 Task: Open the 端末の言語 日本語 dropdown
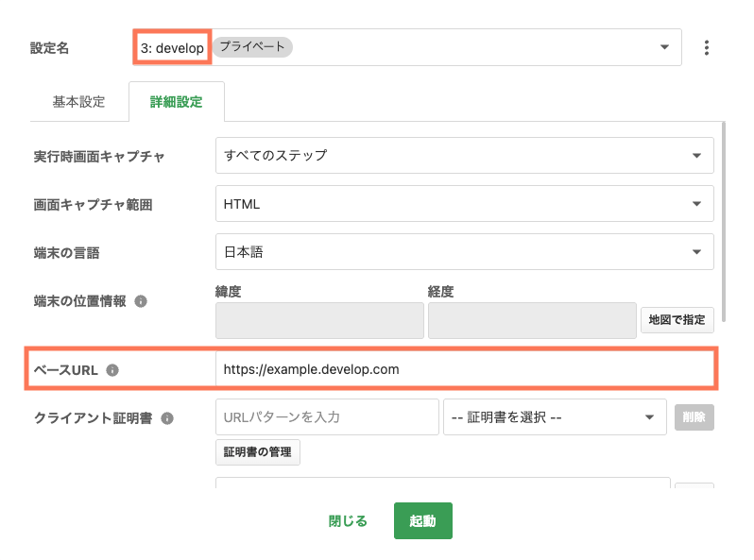(x=465, y=252)
